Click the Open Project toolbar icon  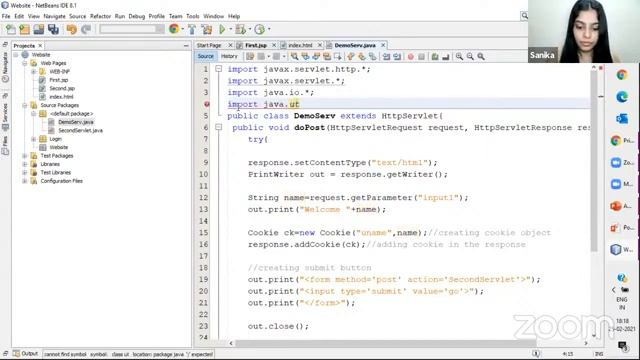[39, 29]
